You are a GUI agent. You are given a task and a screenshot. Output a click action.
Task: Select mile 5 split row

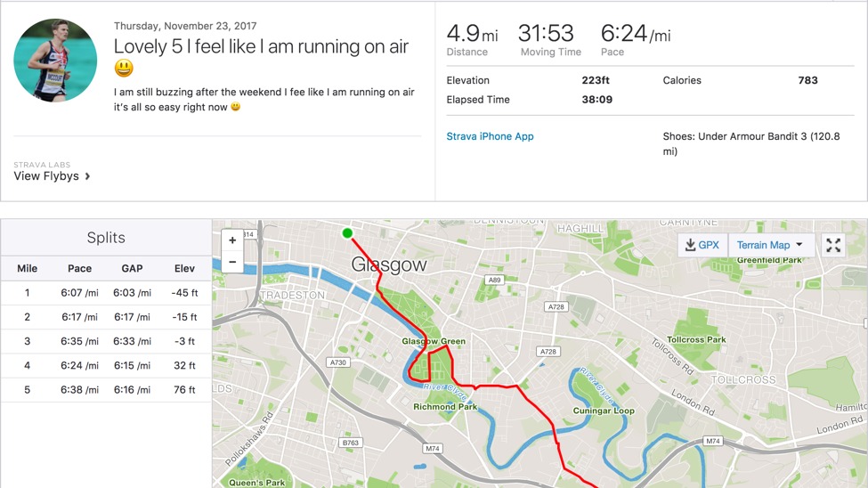tap(106, 389)
